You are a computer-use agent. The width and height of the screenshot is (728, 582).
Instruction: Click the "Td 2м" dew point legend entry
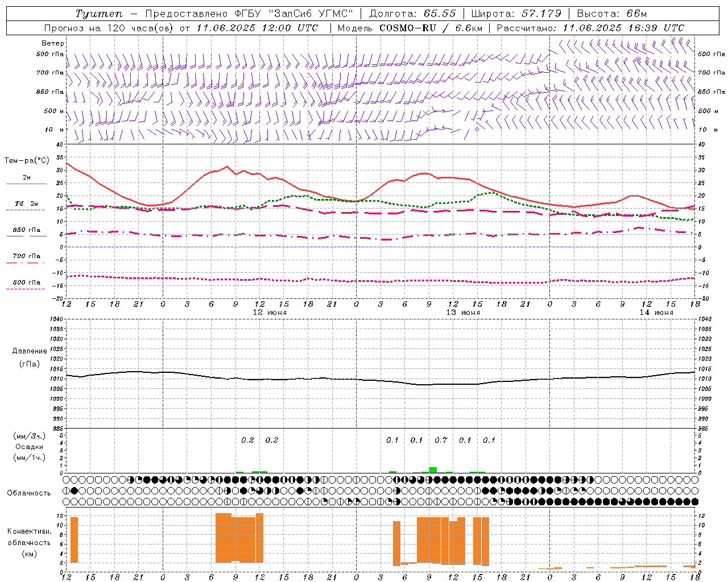point(26,206)
